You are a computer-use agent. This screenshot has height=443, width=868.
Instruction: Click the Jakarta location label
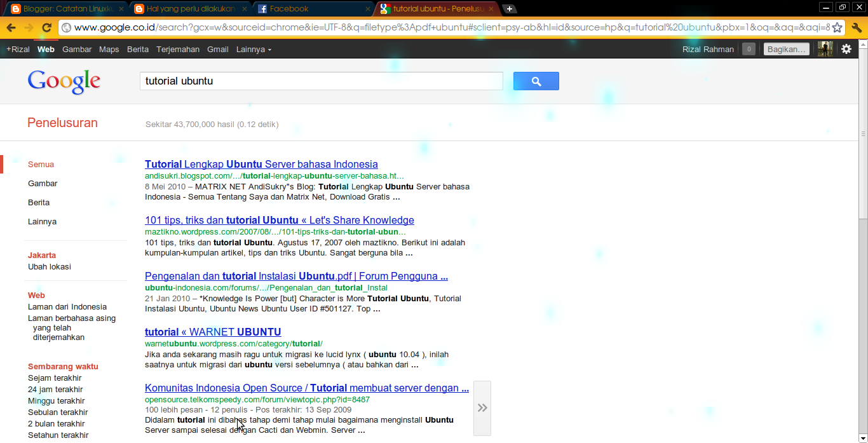(42, 256)
